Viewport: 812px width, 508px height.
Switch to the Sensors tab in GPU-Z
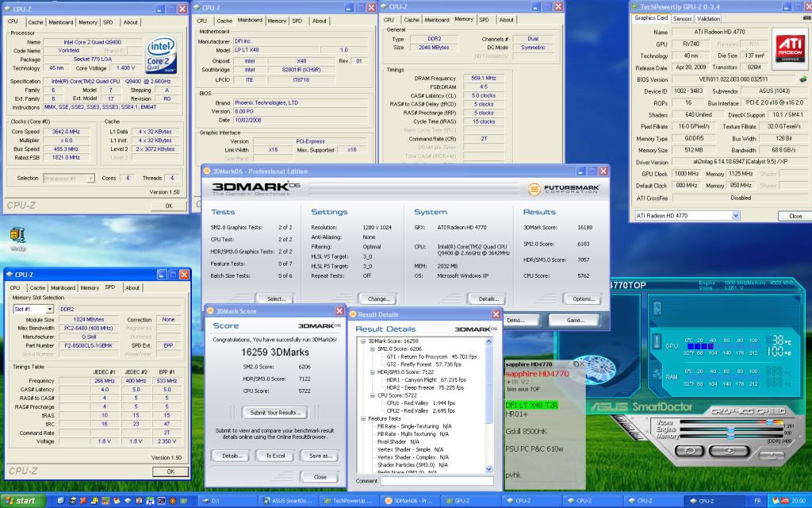682,18
